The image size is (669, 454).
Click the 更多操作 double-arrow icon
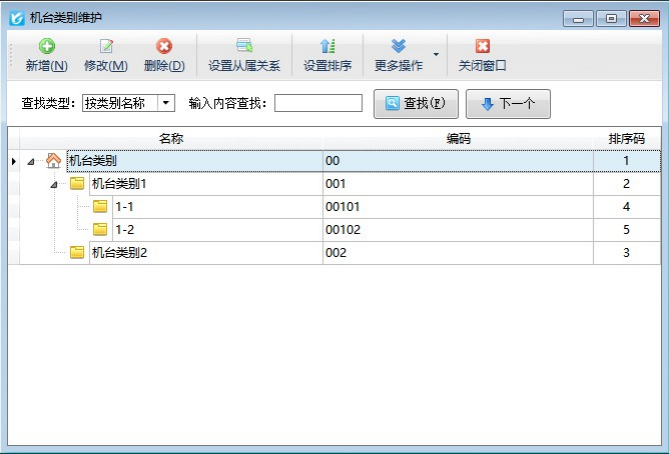coord(398,46)
